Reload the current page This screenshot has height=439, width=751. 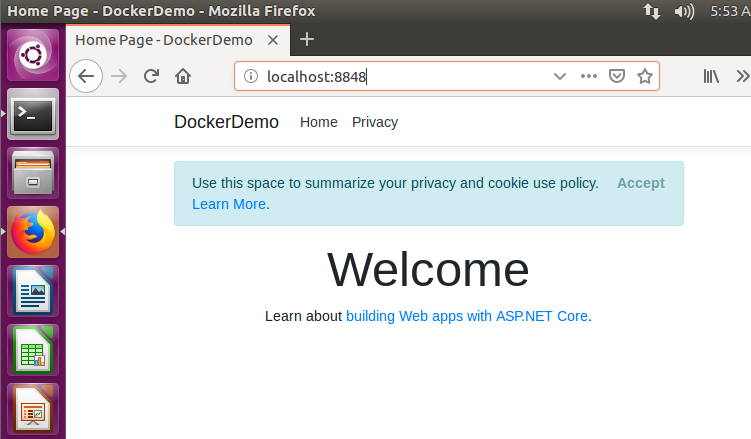pos(152,76)
